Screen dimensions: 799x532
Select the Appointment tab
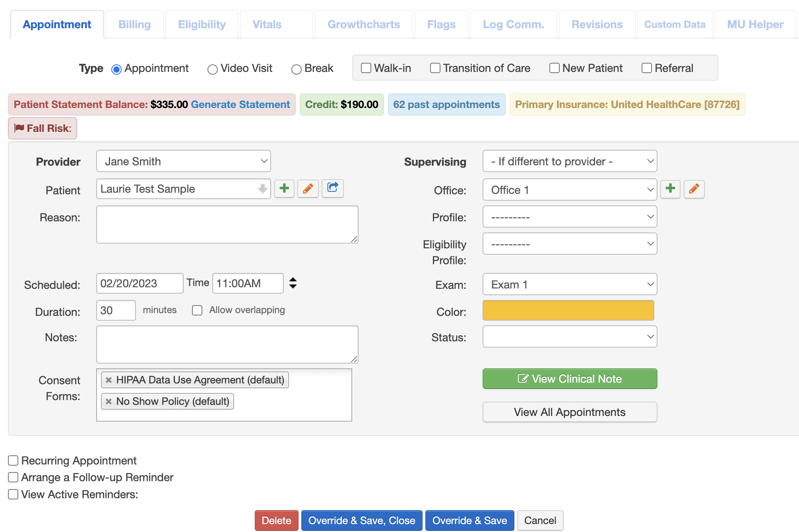tap(57, 24)
